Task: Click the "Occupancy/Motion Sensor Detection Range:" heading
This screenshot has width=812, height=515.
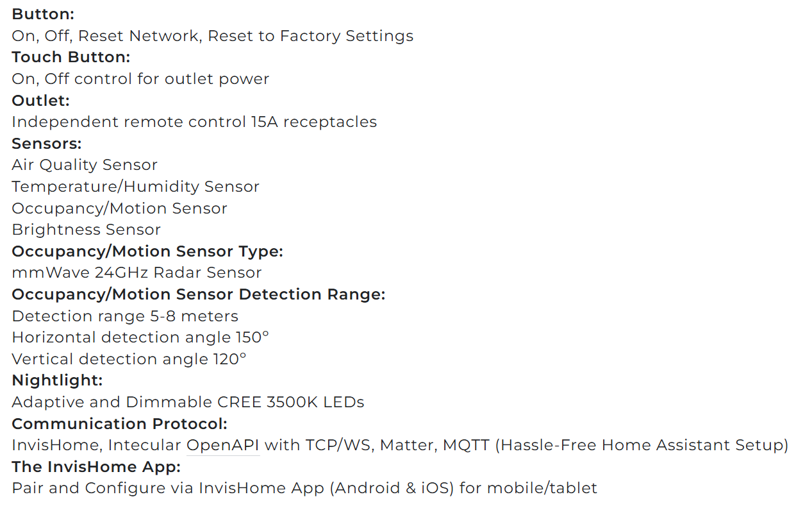Action: pos(198,294)
